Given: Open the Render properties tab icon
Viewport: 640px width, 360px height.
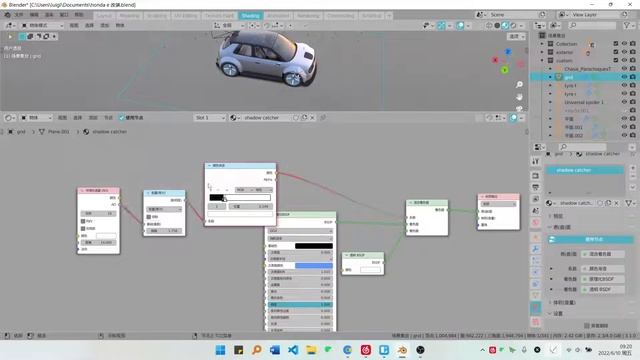Looking at the screenshot, I should pos(536,176).
